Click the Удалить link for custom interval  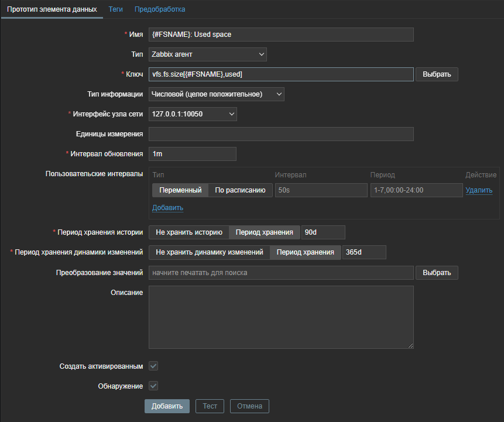click(x=478, y=190)
